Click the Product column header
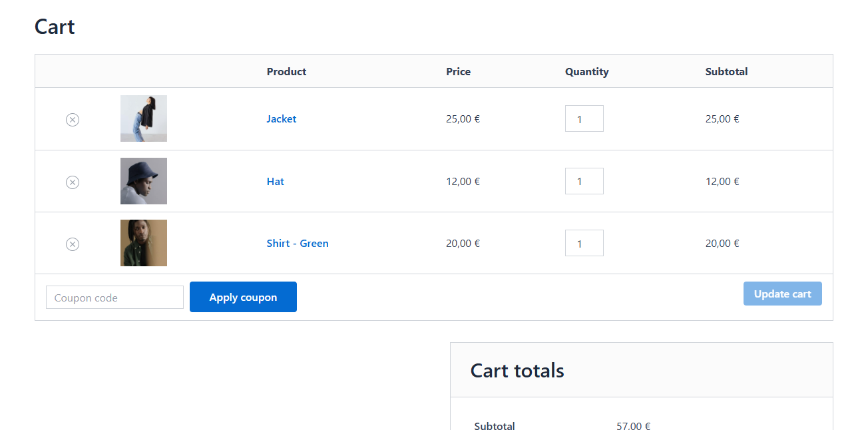This screenshot has height=430, width=868. pyautogui.click(x=286, y=71)
